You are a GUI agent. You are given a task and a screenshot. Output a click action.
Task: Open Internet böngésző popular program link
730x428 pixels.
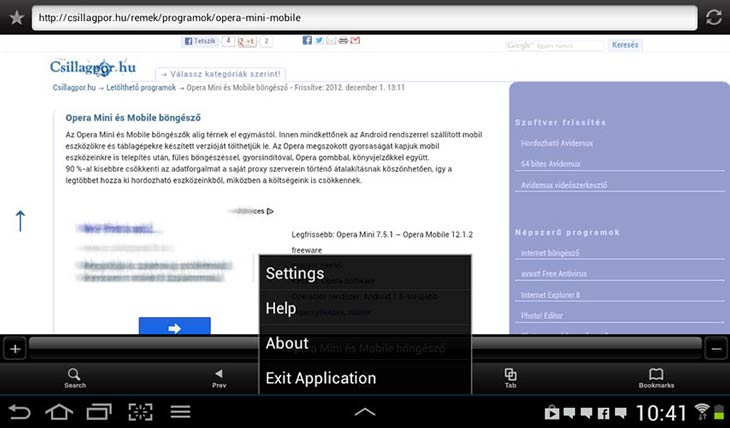[x=550, y=253]
